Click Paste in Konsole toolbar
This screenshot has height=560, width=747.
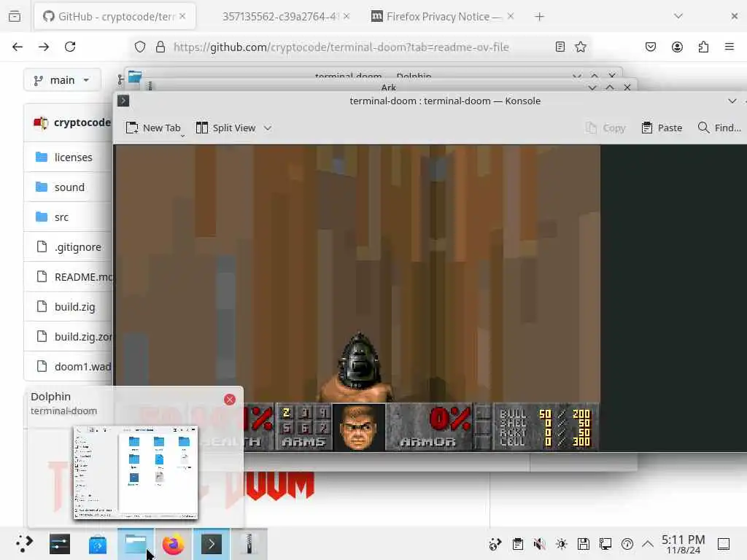pos(662,128)
